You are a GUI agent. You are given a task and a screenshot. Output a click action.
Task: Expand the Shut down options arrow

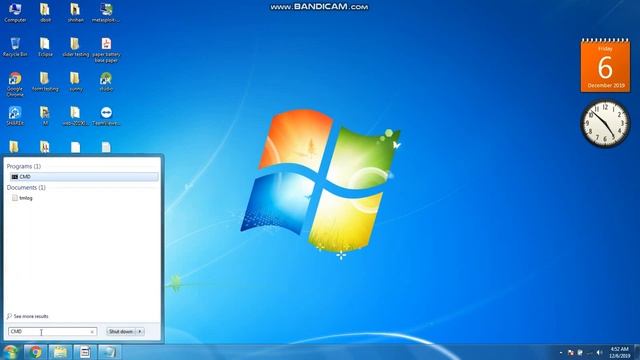click(140, 331)
